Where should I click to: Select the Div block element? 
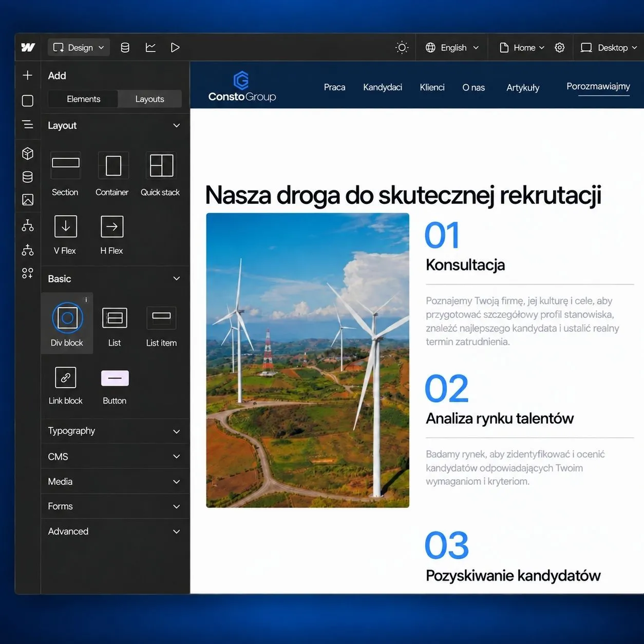coord(67,323)
